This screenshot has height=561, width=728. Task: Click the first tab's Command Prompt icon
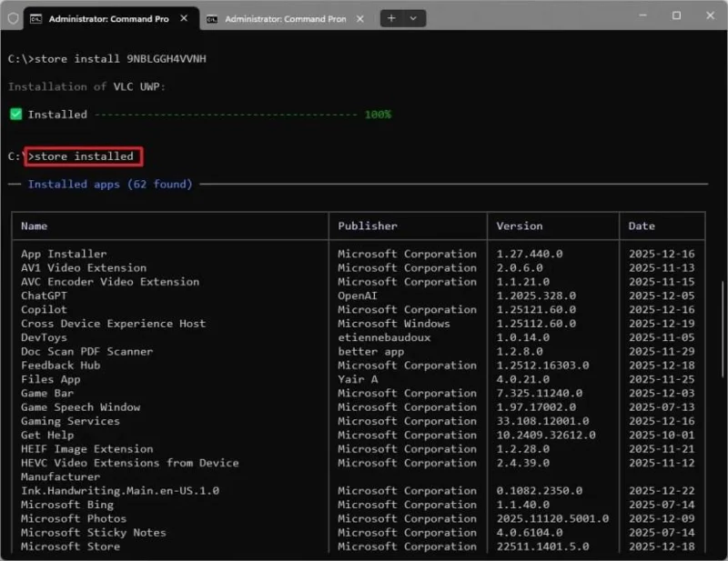click(35, 19)
